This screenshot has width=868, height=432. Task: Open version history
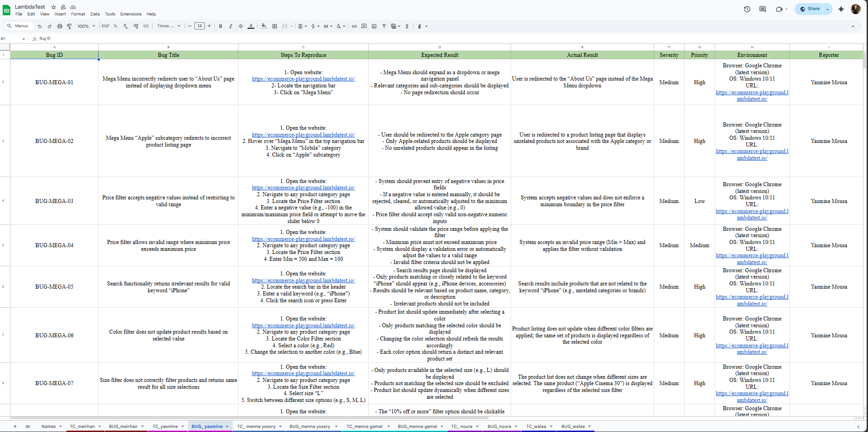pos(747,9)
